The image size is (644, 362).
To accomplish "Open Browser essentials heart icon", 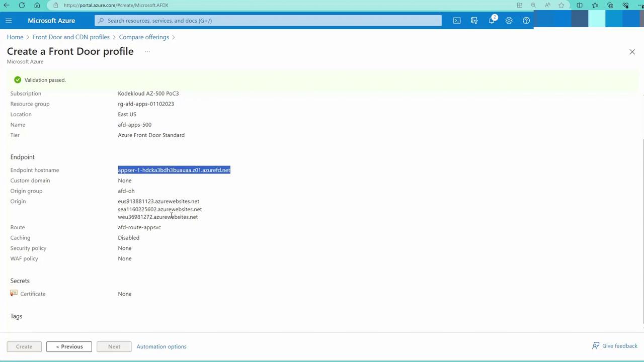I will pyautogui.click(x=626, y=5).
